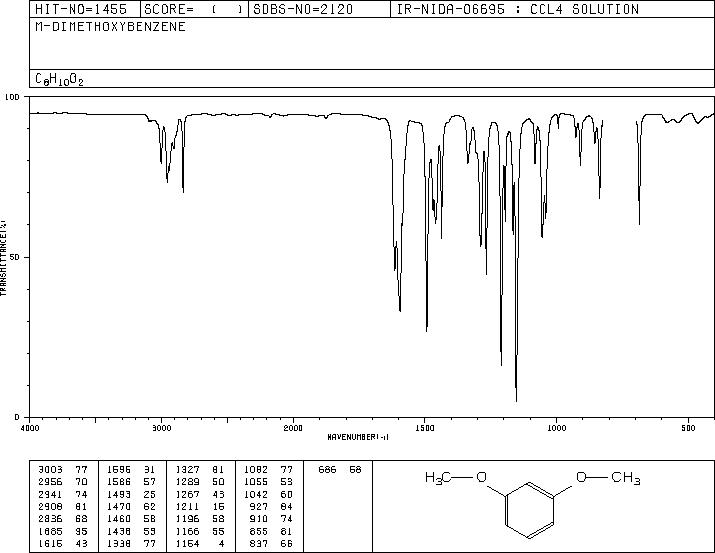Click the transmittance value 16 beside 1211
This screenshot has width=715, height=553.
218,506
